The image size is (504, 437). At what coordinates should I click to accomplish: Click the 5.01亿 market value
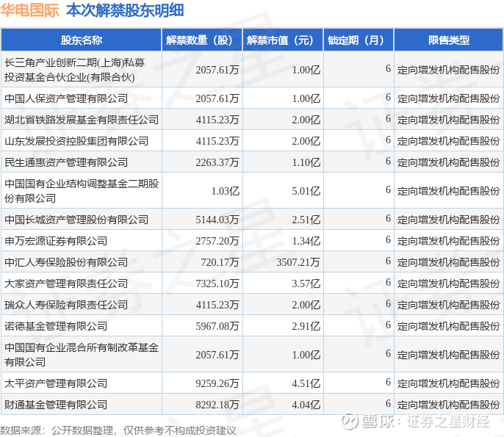(x=306, y=191)
